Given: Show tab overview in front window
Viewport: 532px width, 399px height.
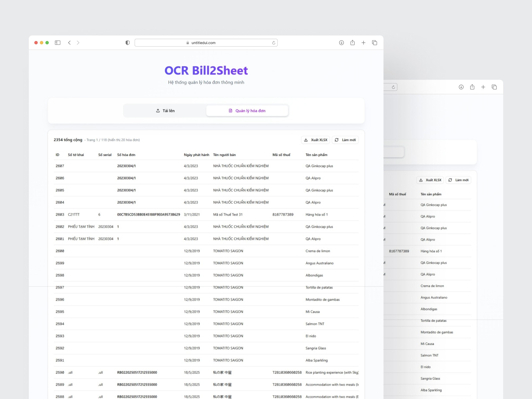Looking at the screenshot, I should (x=374, y=43).
